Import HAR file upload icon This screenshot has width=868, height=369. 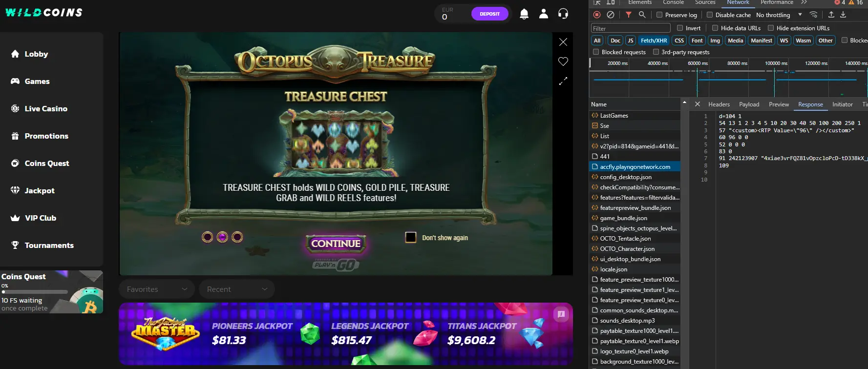[x=831, y=15]
